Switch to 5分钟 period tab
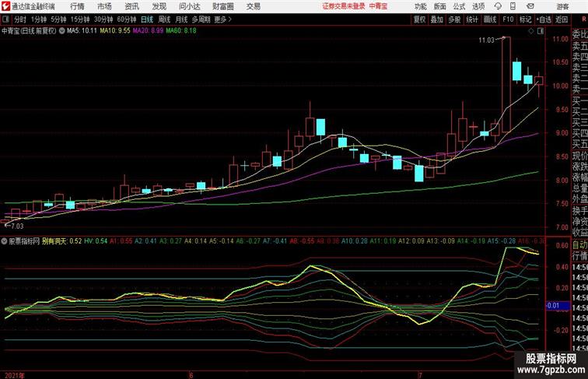 pos(58,19)
